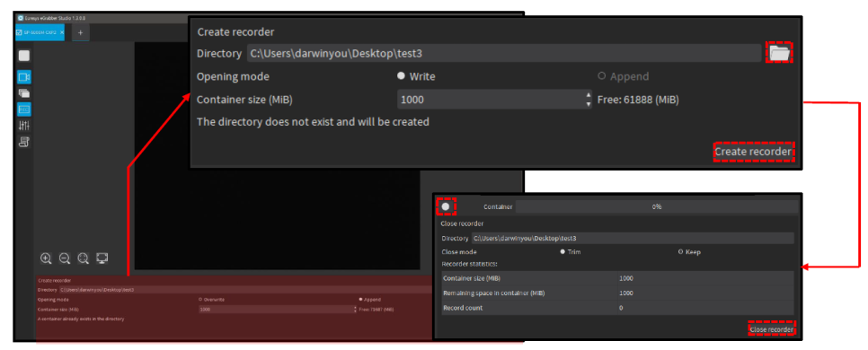This screenshot has width=868, height=350.
Task: Click the Directory field in Close recorder panel
Action: 633,239
